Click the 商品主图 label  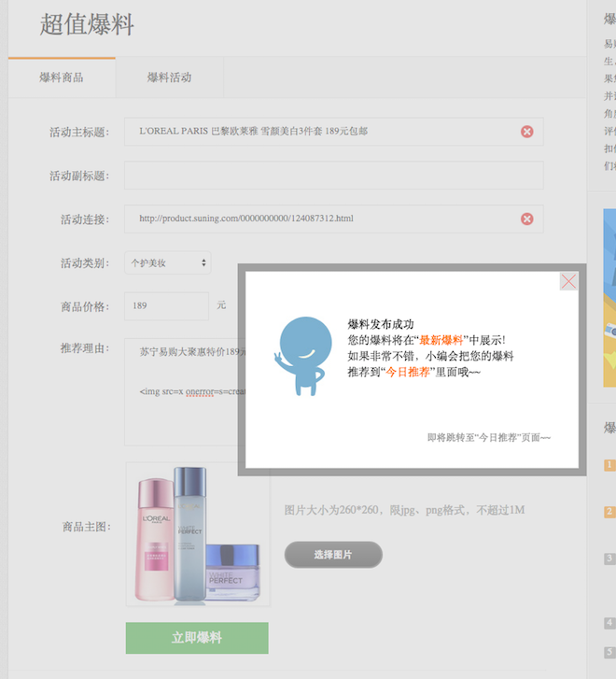[x=87, y=527]
